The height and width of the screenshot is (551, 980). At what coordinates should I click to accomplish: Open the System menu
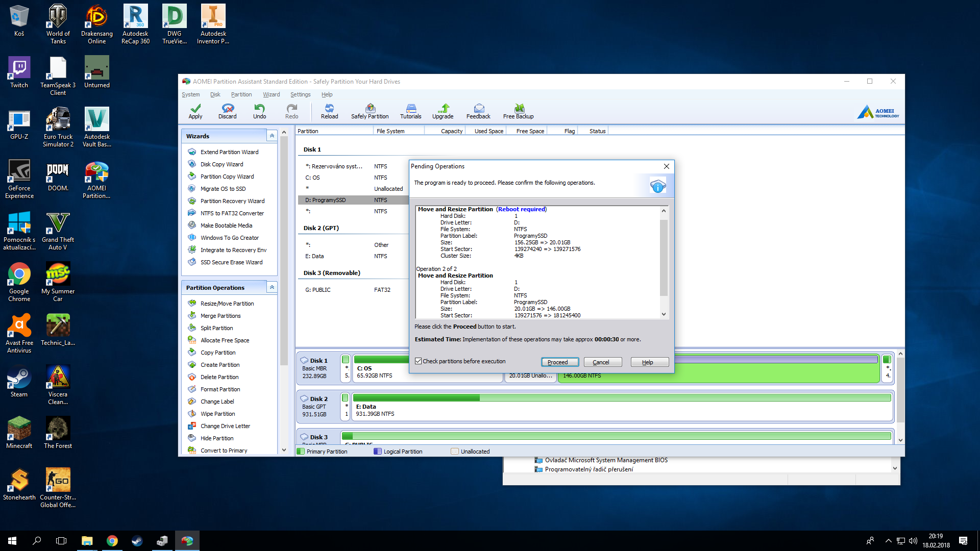[x=191, y=94]
